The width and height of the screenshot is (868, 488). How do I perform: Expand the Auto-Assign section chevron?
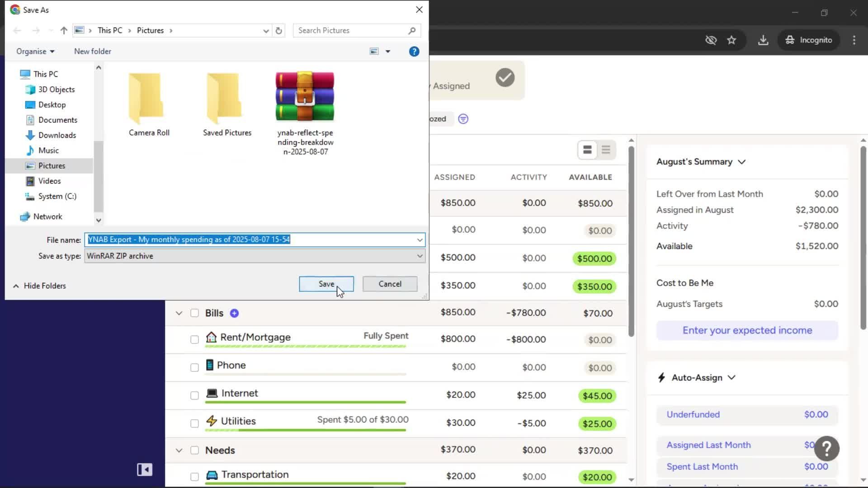coord(731,377)
